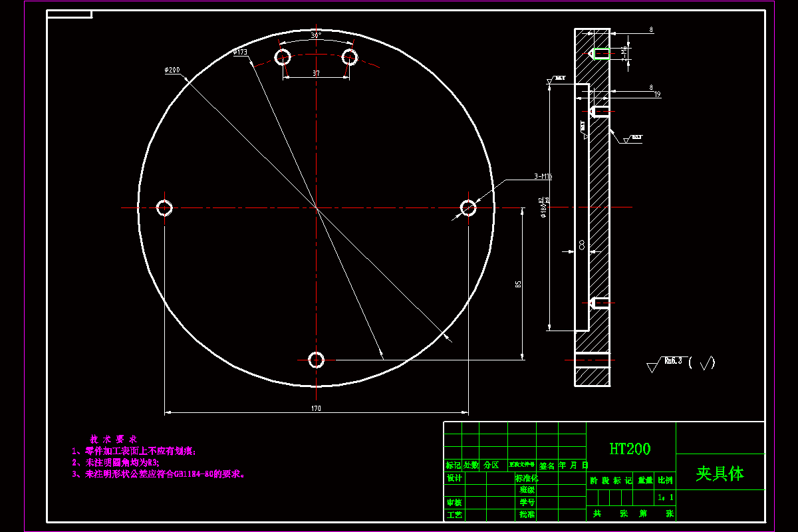Click the ø180 H7 diameter dimension text

coord(543,206)
